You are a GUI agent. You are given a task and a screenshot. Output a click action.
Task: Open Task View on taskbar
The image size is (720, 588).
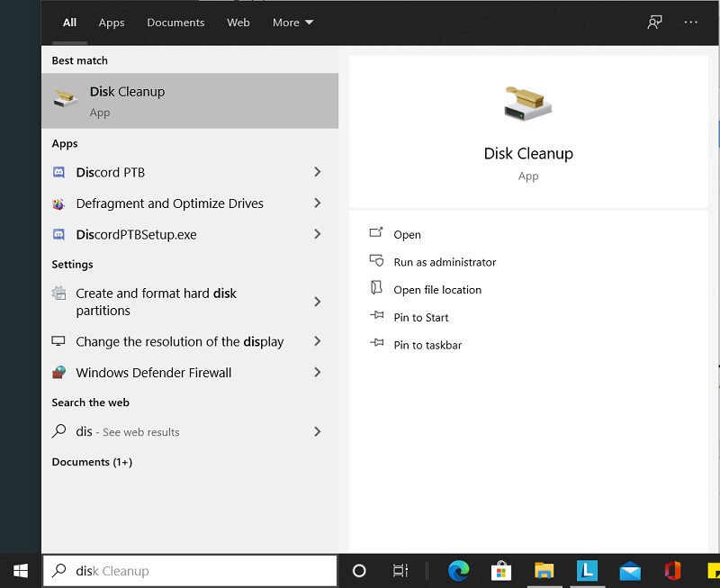(x=400, y=571)
